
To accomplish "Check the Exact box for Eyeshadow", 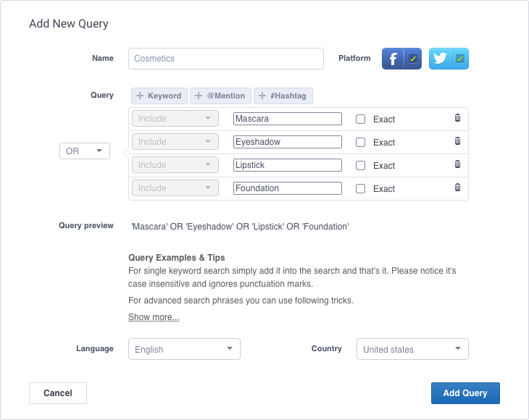I will click(x=361, y=143).
